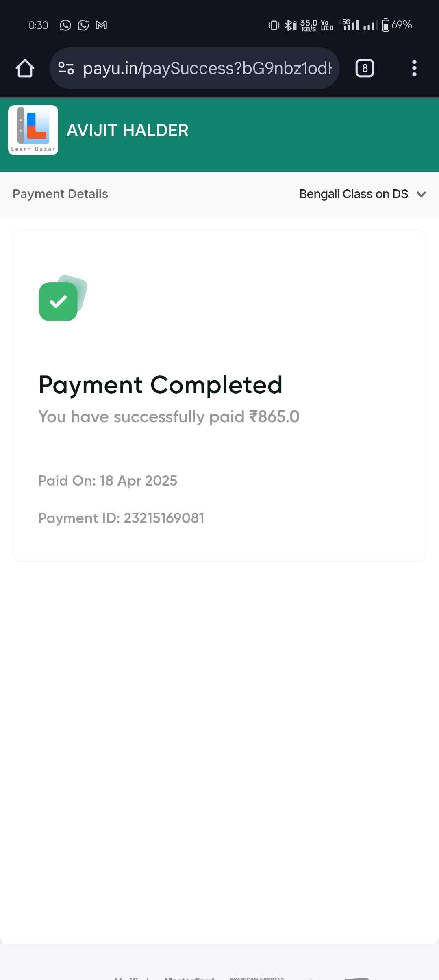Viewport: 439px width, 980px height.
Task: Tap the Payment ID 23215169081 text
Action: [121, 518]
